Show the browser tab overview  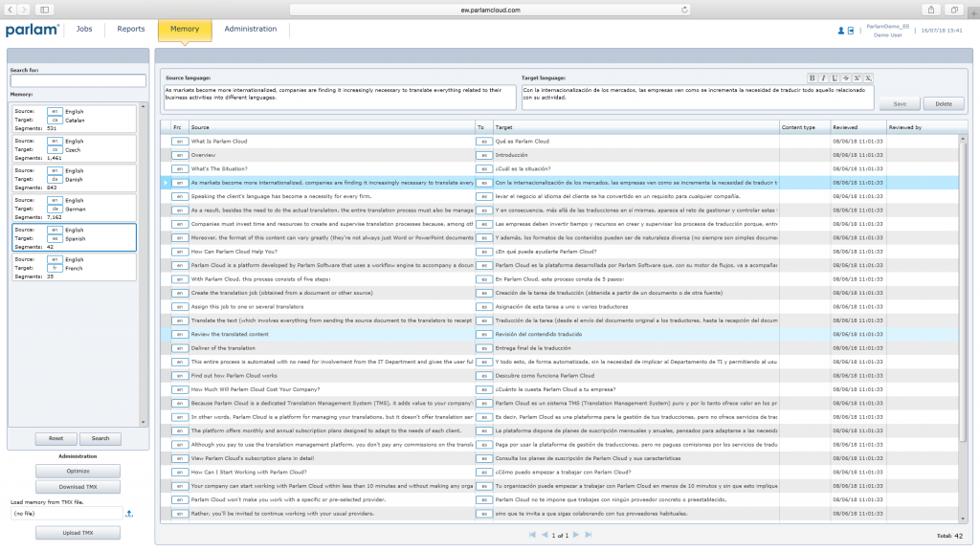(x=954, y=10)
